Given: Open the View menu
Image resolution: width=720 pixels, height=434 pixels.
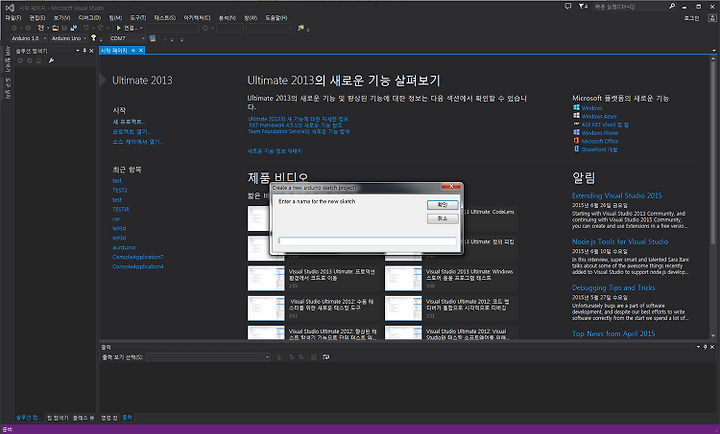Looking at the screenshot, I should [x=62, y=17].
